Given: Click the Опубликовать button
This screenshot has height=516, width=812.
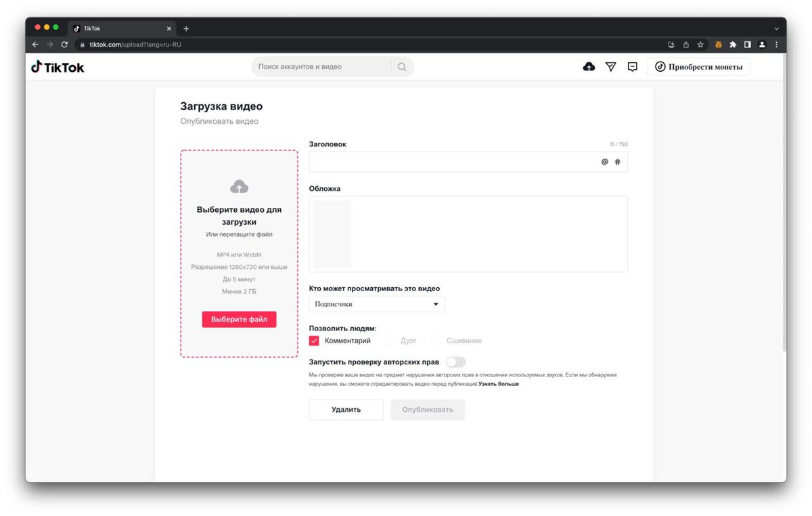Looking at the screenshot, I should (428, 410).
